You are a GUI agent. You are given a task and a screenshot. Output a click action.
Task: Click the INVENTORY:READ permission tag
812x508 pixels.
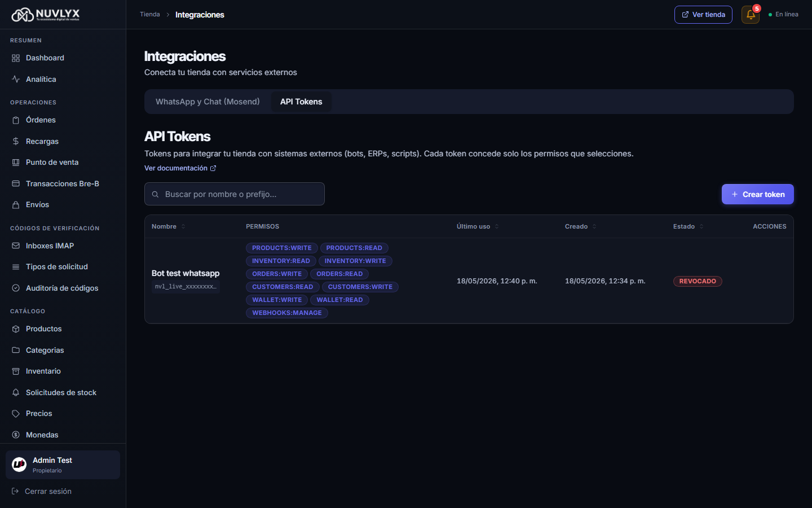281,261
